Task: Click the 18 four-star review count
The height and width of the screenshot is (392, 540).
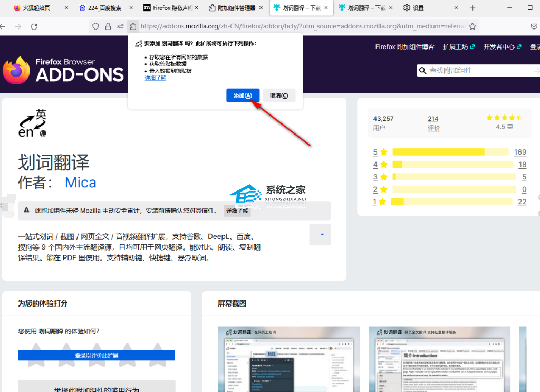Action: click(523, 164)
